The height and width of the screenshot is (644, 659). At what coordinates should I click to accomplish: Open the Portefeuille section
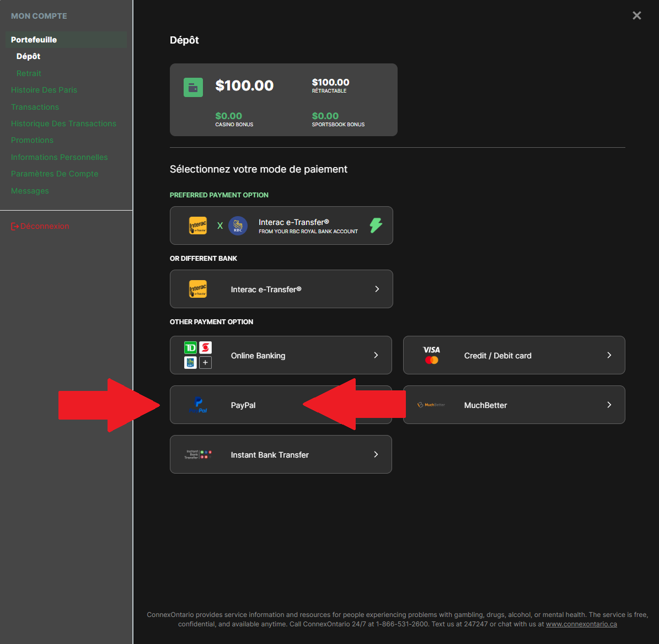[66, 40]
